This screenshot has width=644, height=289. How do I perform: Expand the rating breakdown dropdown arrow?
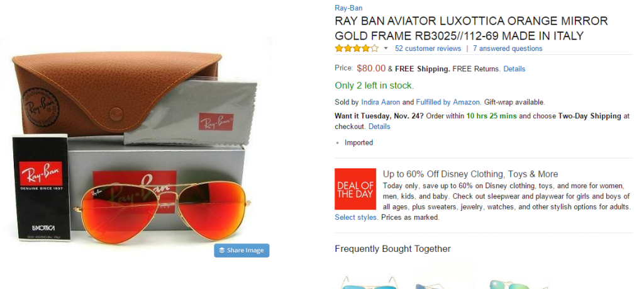click(x=386, y=48)
